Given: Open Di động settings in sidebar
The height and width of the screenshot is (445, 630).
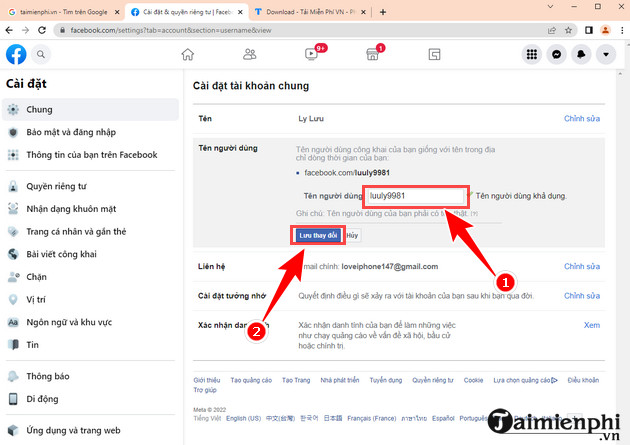Looking at the screenshot, I should click(90, 399).
